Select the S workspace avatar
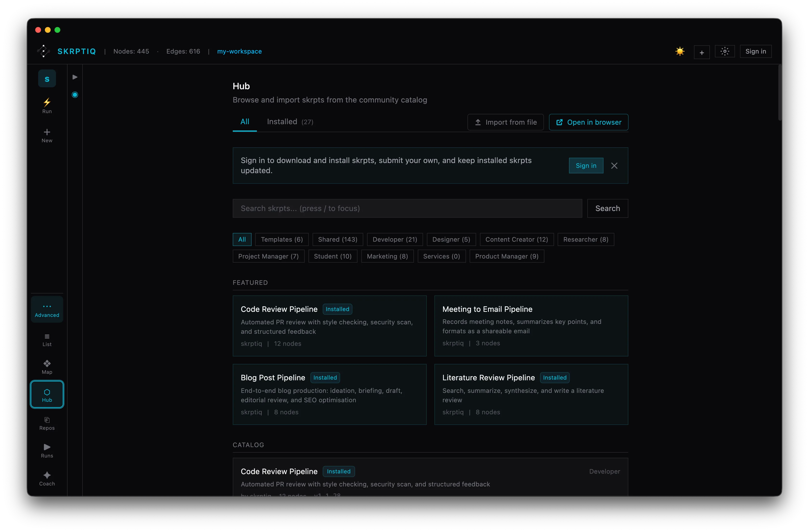 [47, 79]
